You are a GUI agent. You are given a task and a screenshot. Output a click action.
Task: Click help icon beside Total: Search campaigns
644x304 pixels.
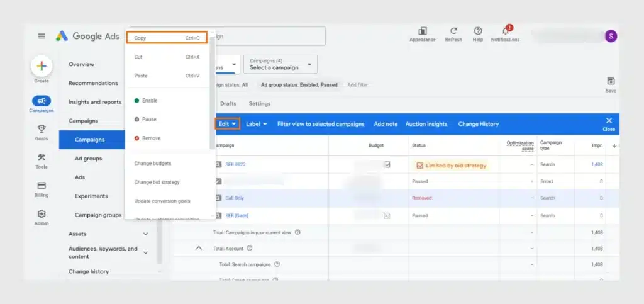pyautogui.click(x=277, y=264)
